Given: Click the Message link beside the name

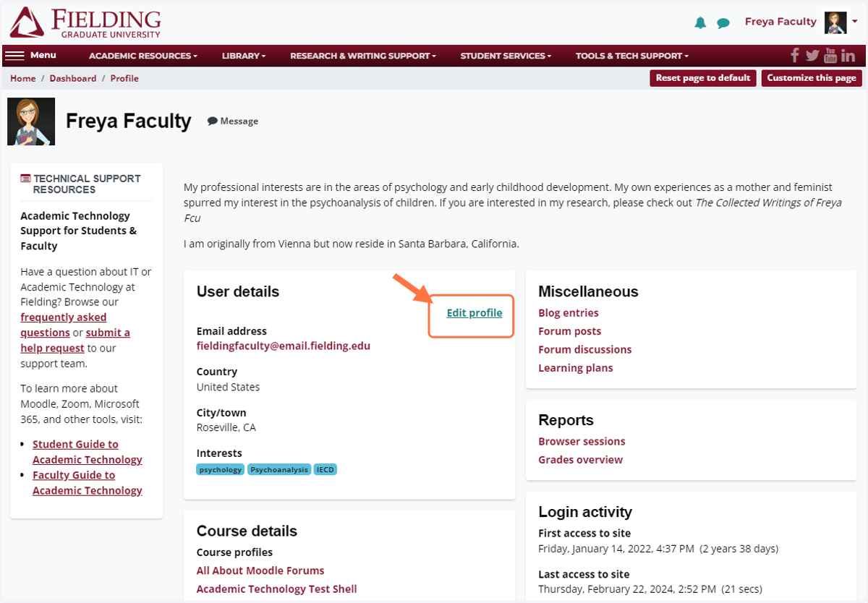Looking at the screenshot, I should [233, 121].
